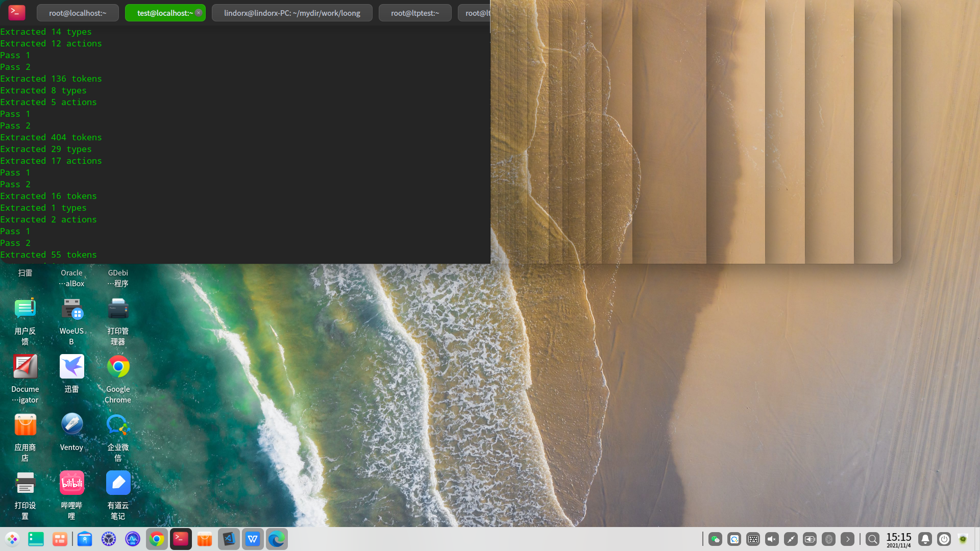Open WPS Office from the dock

[x=253, y=539]
